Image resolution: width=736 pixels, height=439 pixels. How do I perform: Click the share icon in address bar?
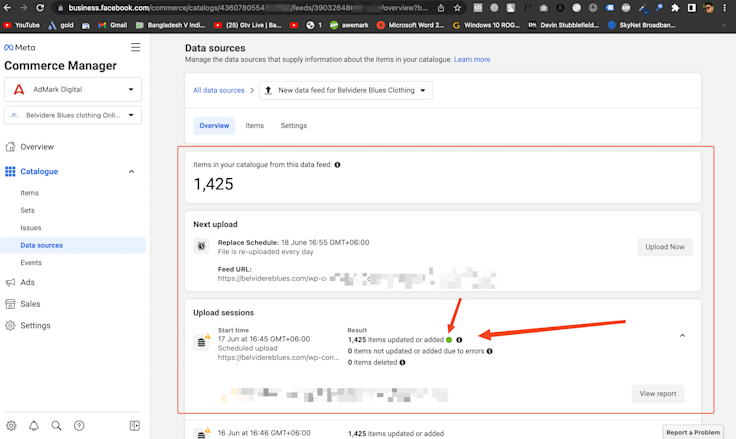[441, 8]
